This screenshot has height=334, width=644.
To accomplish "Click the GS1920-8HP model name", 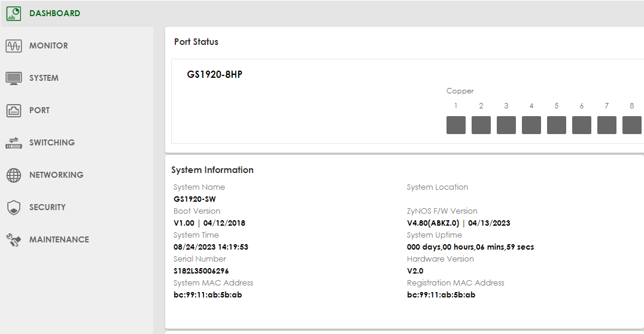I will [214, 74].
